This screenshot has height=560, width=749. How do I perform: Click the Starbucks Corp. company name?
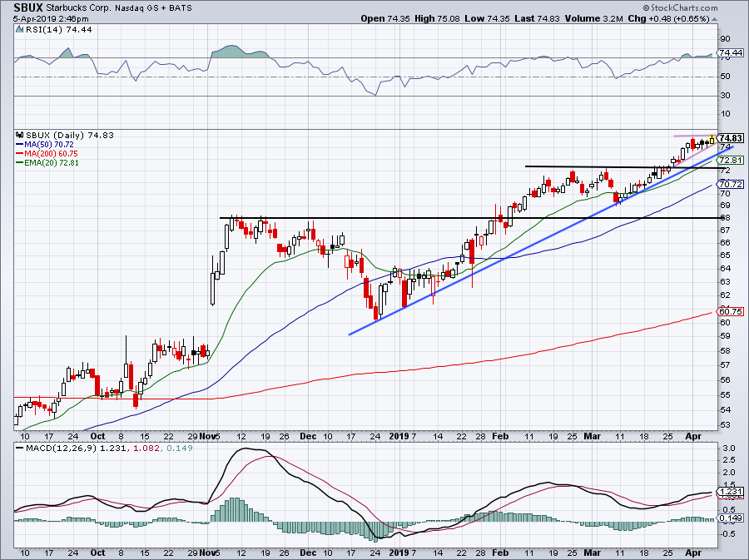coord(78,8)
